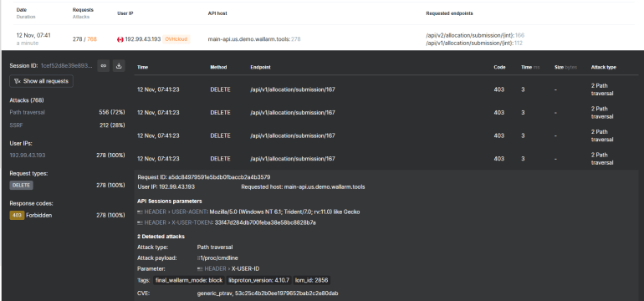Click the Request ID a5dc84979591e5bdb0fbaccb2a4b3579
This screenshot has height=301, width=644.
pyautogui.click(x=219, y=177)
